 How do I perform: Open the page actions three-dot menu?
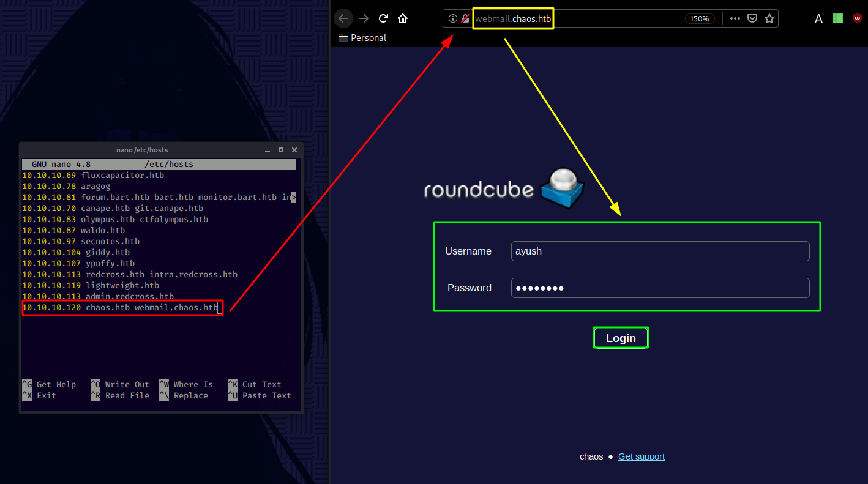click(x=735, y=18)
